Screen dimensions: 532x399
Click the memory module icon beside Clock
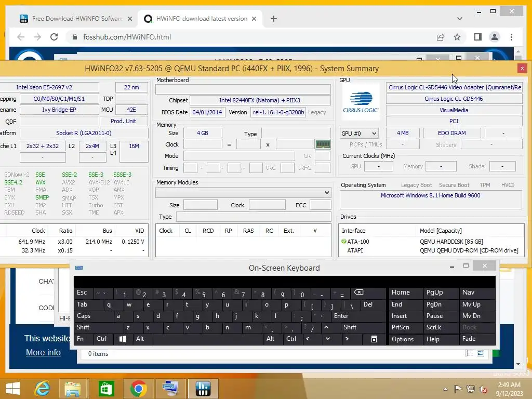pos(323,144)
